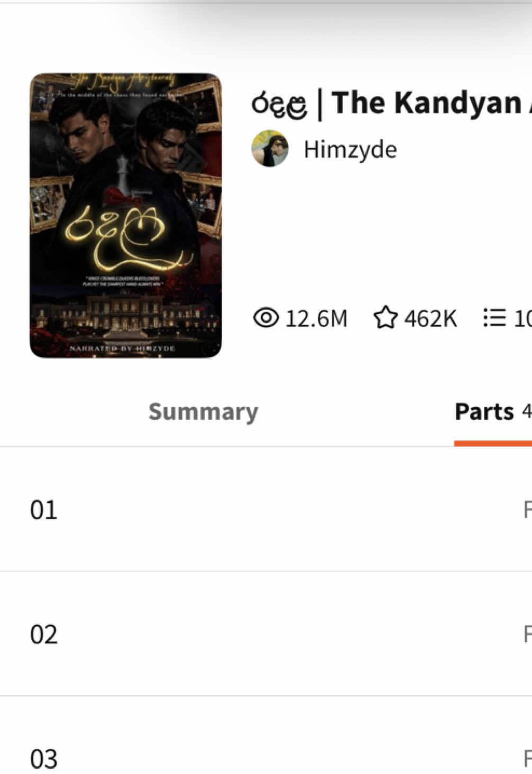The image size is (532, 774).
Task: Switch to the Parts tab
Action: (x=484, y=412)
